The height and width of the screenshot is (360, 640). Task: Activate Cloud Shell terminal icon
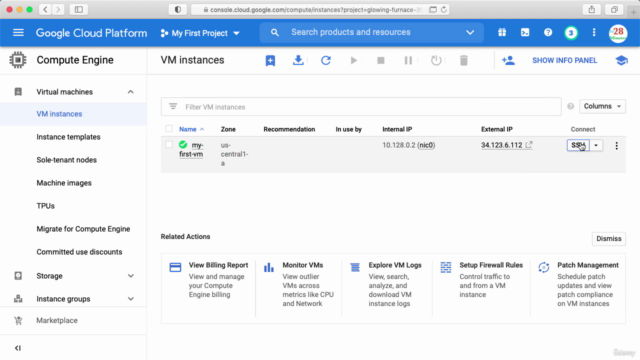pos(525,33)
